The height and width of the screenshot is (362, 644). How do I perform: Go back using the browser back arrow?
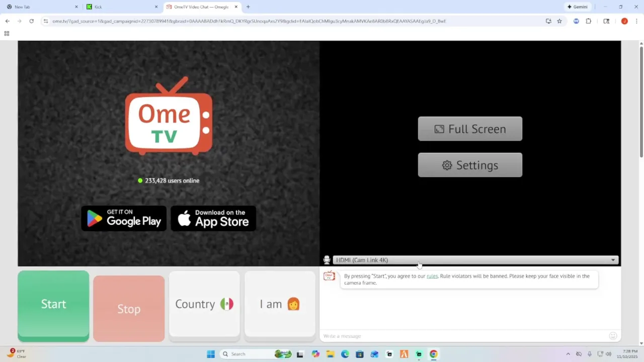(x=7, y=21)
